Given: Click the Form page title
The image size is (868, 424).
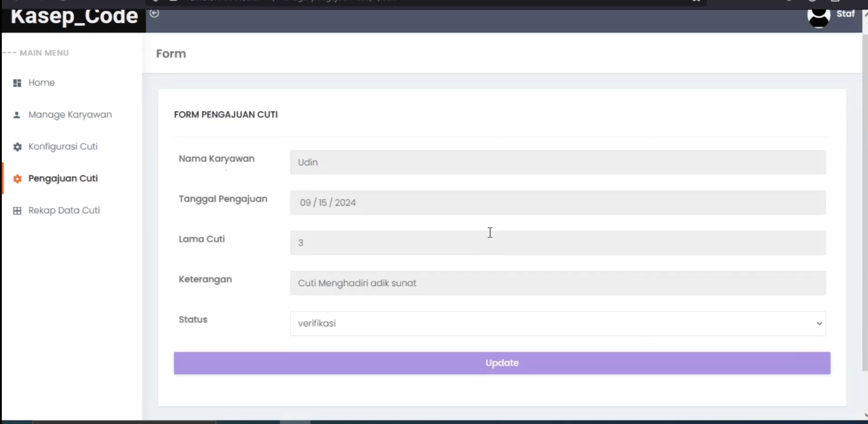Looking at the screenshot, I should coord(171,54).
